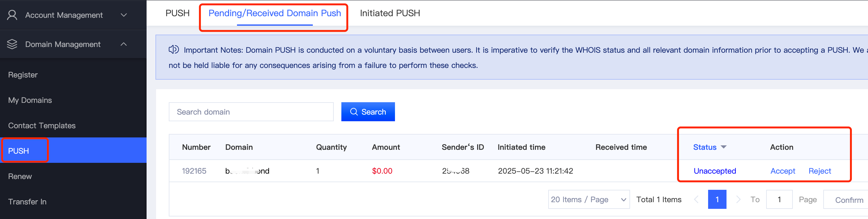
Task: Click the Domain Management layers icon
Action: coord(12,44)
